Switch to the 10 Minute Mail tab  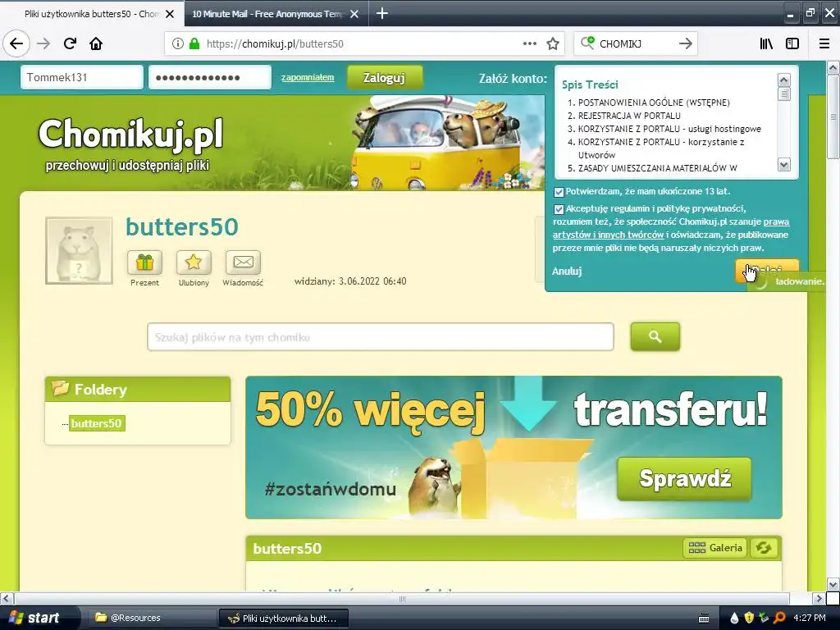[268, 14]
